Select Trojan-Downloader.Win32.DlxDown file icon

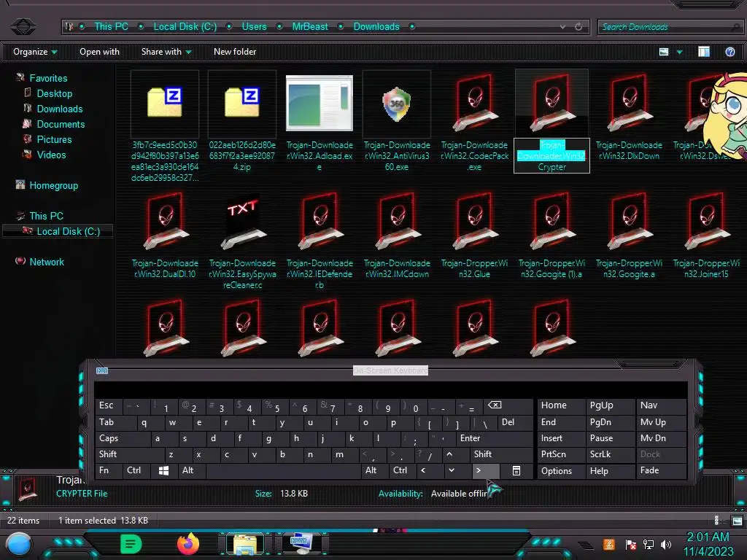[629, 103]
